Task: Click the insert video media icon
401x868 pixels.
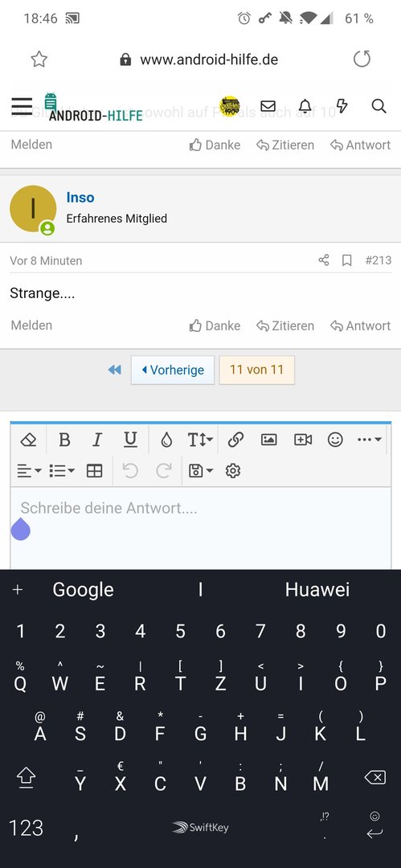Action: [x=303, y=440]
